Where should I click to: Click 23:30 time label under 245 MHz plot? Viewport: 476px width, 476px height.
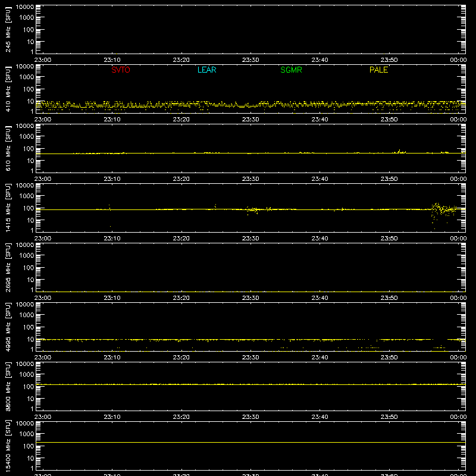click(250, 60)
